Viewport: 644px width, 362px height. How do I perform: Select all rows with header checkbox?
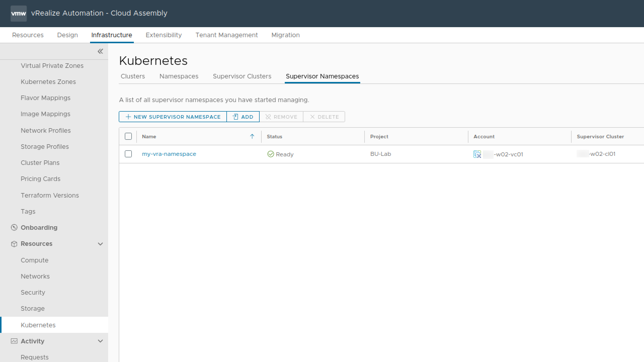click(128, 136)
